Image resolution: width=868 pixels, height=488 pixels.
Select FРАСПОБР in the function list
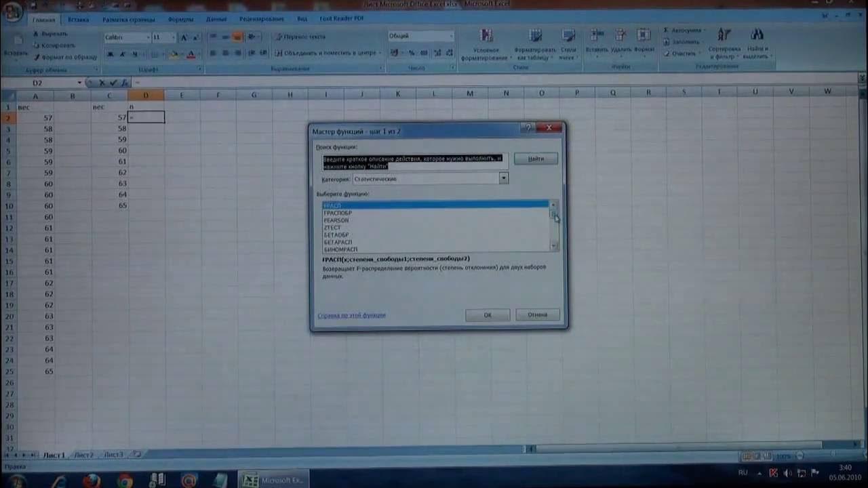(x=435, y=213)
